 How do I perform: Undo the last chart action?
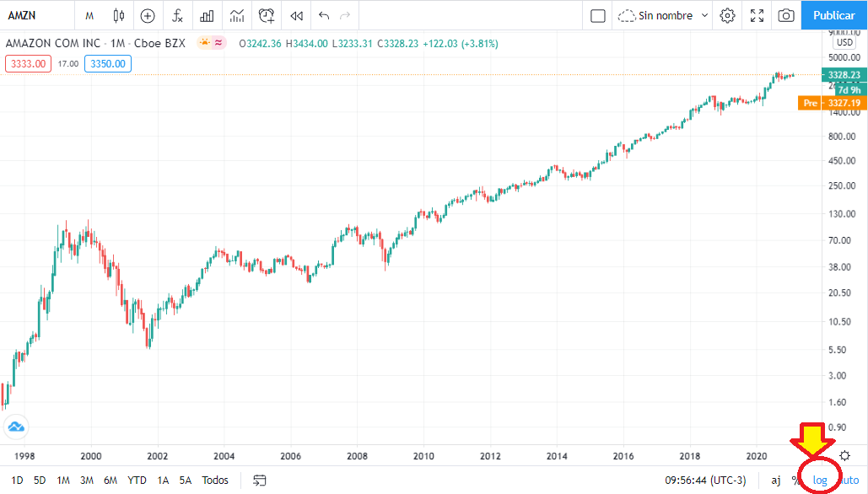[325, 16]
